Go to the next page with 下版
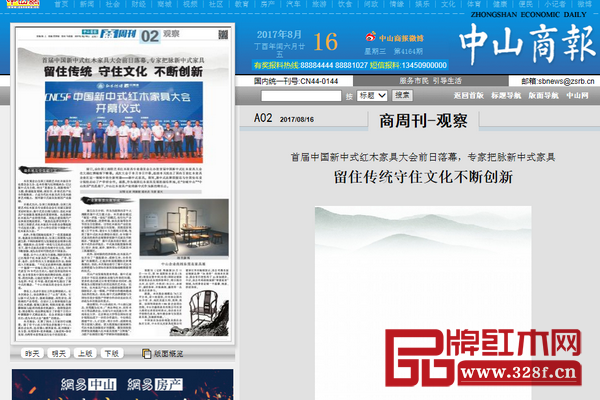The height and width of the screenshot is (400, 600). point(112,353)
